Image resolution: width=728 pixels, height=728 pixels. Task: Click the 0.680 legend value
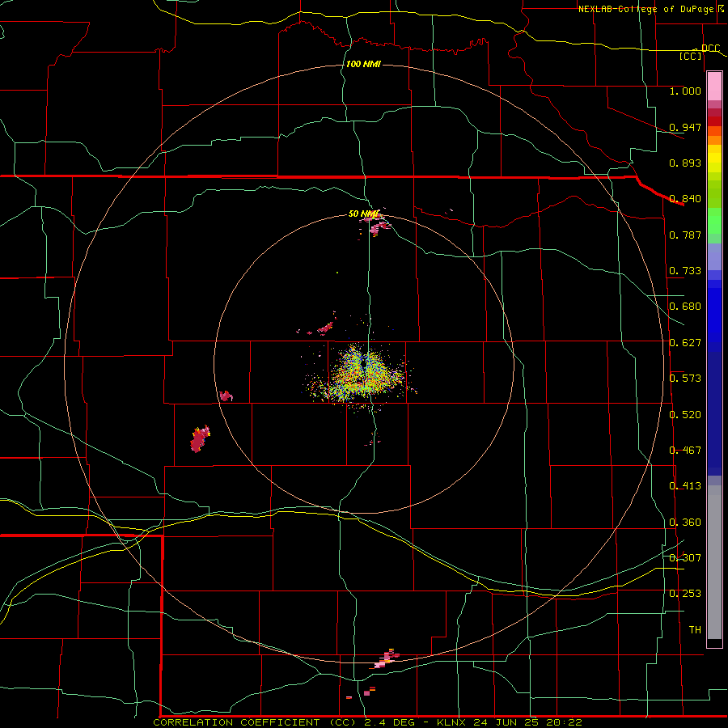(685, 307)
